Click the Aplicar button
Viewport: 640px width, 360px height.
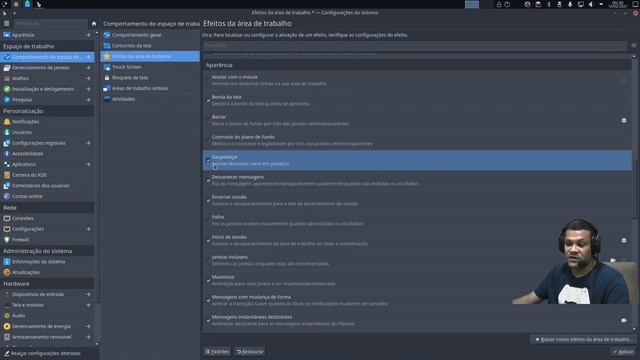[623, 351]
